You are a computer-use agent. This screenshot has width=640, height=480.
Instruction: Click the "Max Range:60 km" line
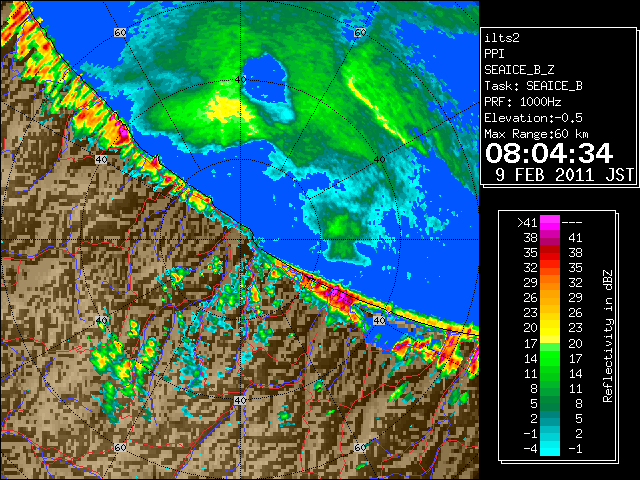pos(536,134)
